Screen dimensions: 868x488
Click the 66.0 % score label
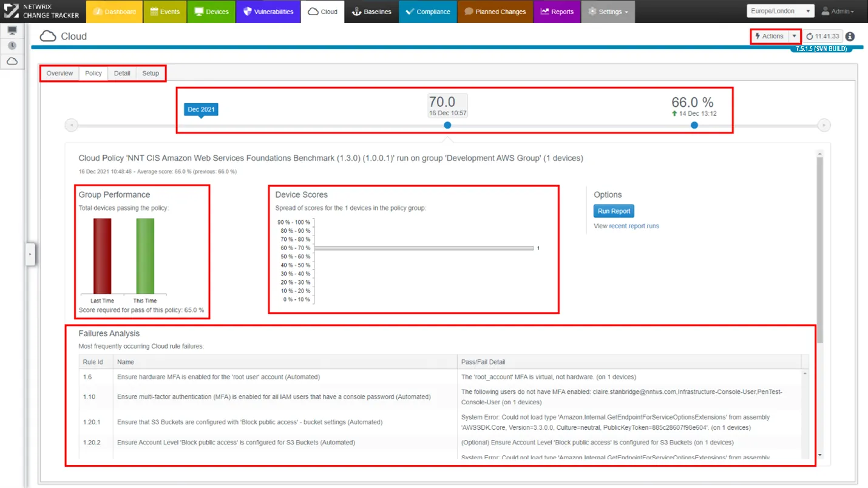693,102
